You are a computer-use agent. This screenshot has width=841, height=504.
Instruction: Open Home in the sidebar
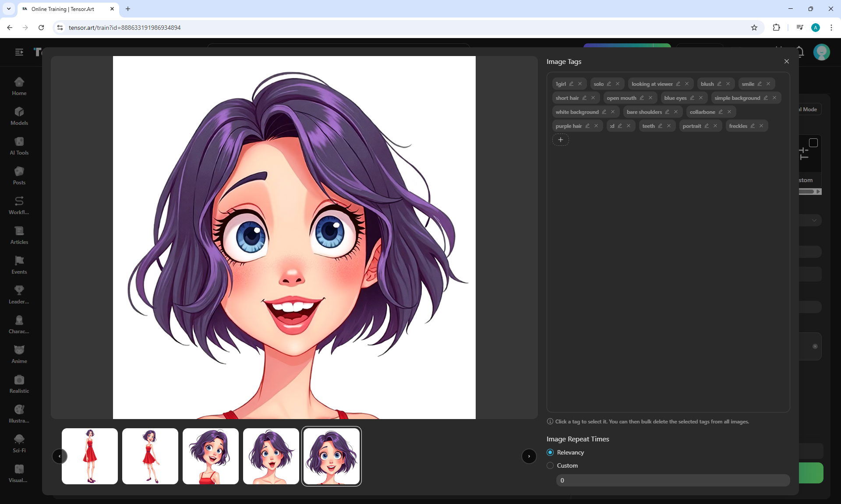19,87
